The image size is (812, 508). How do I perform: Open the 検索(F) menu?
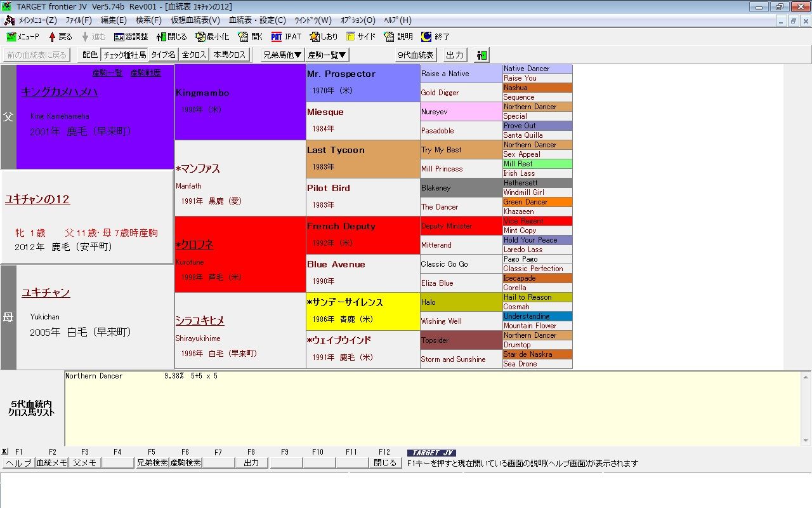148,20
